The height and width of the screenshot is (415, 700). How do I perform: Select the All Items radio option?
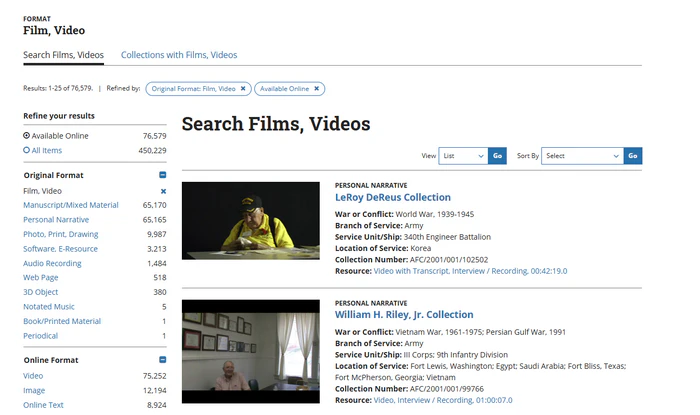coord(27,150)
